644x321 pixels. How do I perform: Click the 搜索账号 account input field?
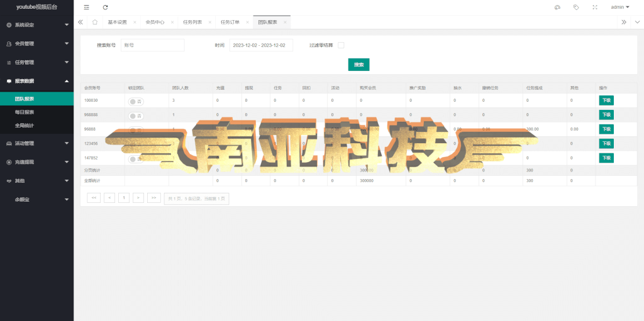coord(152,45)
